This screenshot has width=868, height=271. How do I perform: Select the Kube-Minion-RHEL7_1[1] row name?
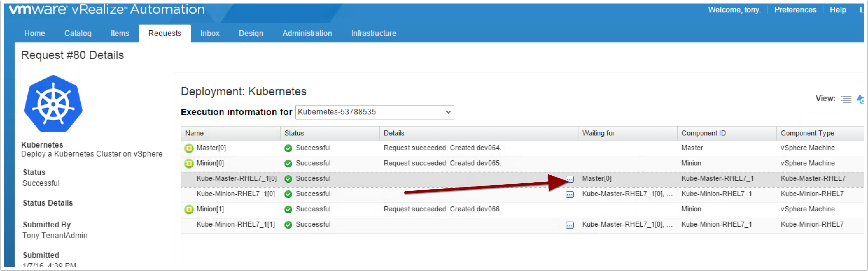point(235,225)
